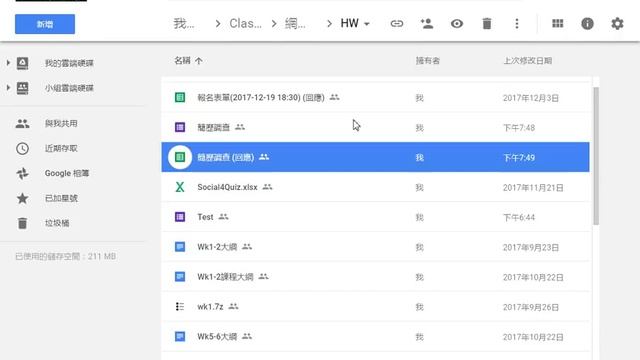The height and width of the screenshot is (360, 640).
Task: Click Sheets icon of 報名表單 row
Action: click(x=180, y=97)
